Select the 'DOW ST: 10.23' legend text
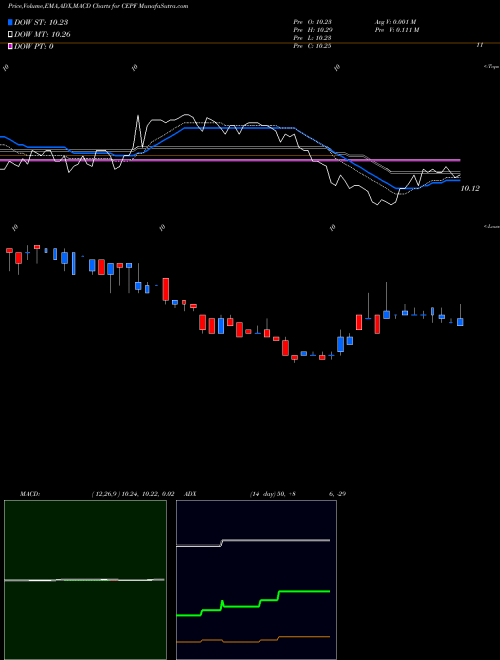 41,22
